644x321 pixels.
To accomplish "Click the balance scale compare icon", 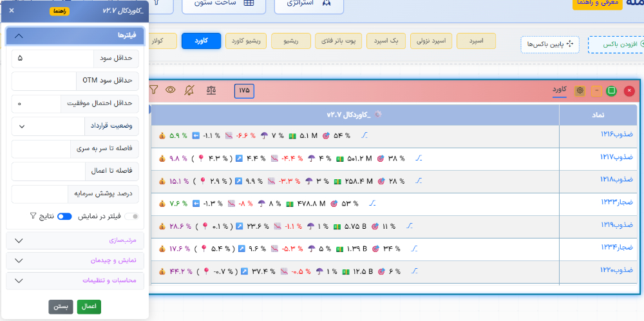I will point(211,90).
